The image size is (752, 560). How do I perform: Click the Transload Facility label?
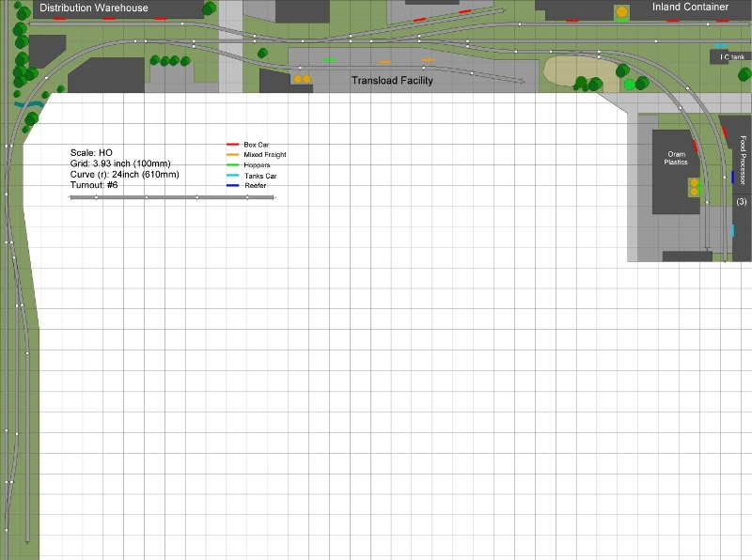pyautogui.click(x=392, y=81)
